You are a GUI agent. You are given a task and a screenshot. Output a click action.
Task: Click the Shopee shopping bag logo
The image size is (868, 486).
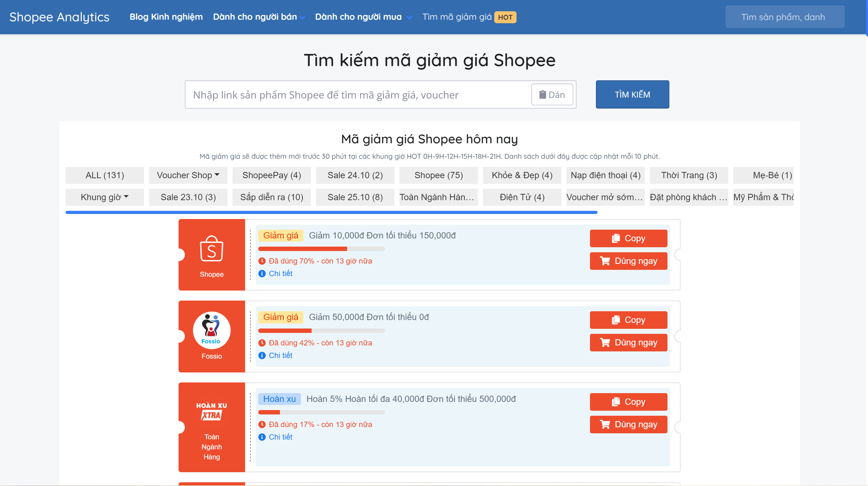coord(211,248)
